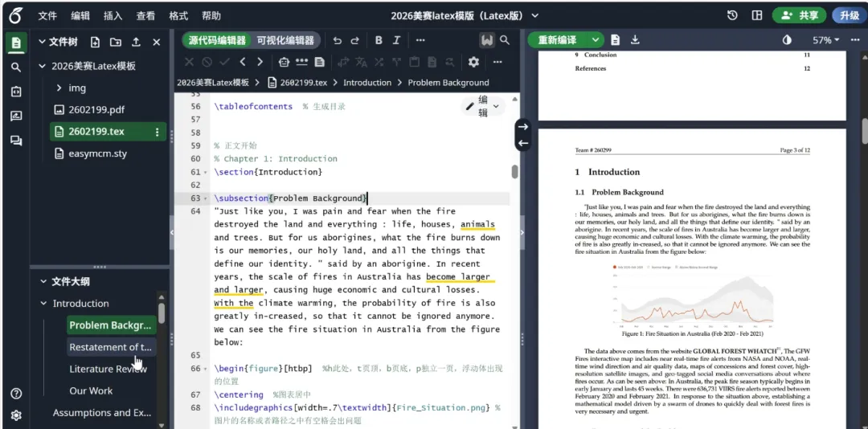Open the 帮助 menu
The height and width of the screenshot is (429, 868).
(211, 15)
